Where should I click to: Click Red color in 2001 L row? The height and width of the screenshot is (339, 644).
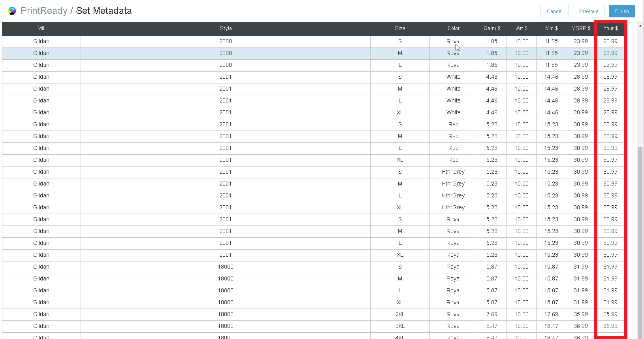[453, 148]
